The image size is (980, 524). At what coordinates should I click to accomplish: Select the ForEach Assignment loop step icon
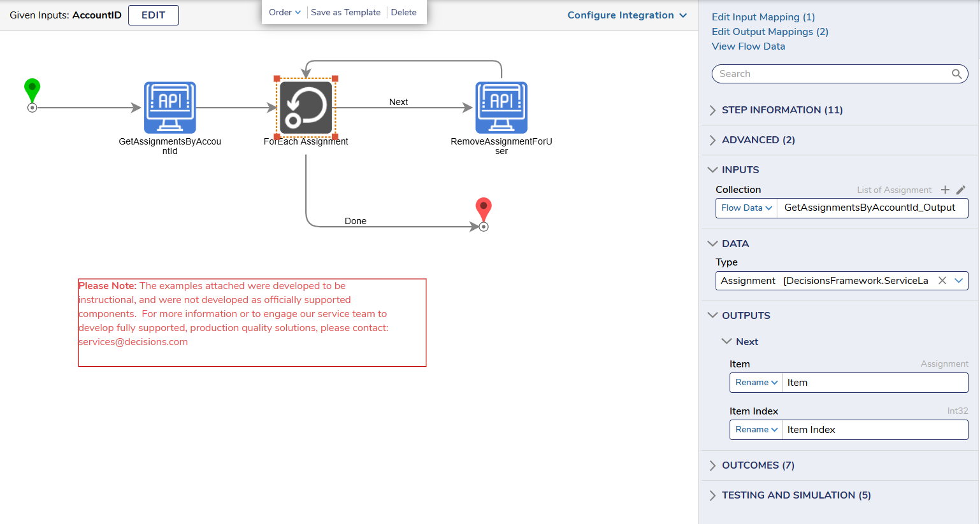pos(306,108)
